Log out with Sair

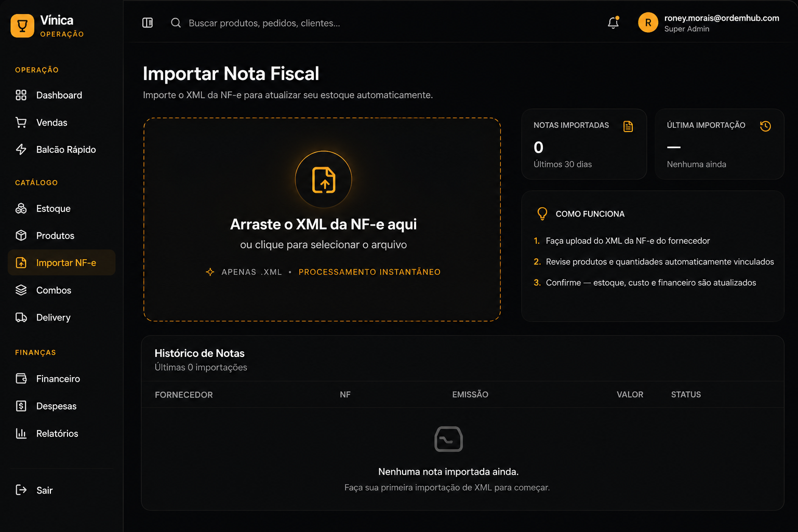pos(61,490)
